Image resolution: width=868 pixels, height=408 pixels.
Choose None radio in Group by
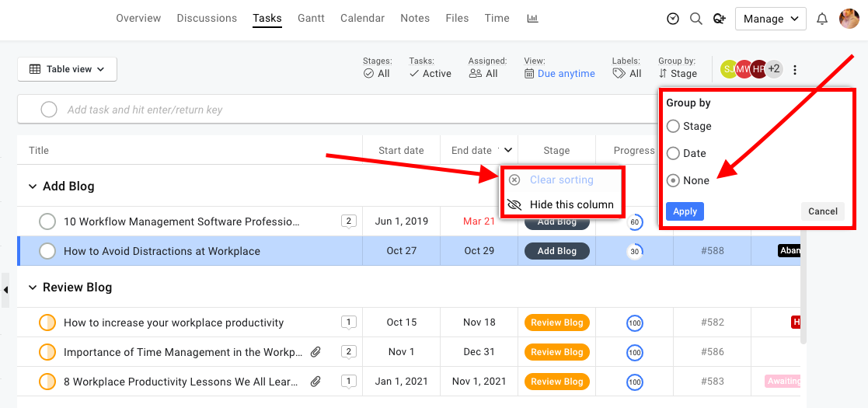point(674,180)
